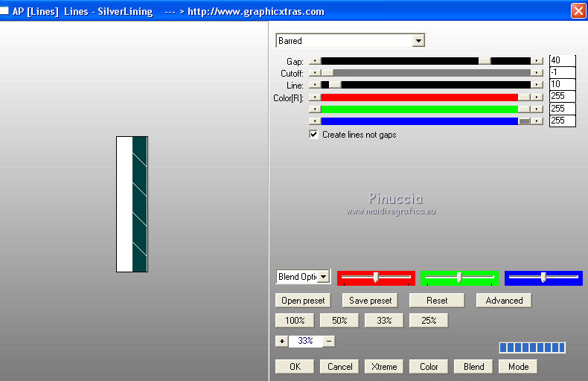The width and height of the screenshot is (588, 381).
Task: Click the Open preset button
Action: click(303, 301)
